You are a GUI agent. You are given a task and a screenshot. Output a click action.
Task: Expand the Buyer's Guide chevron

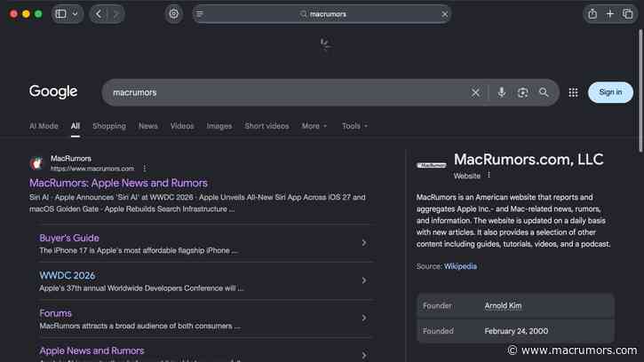click(x=364, y=243)
